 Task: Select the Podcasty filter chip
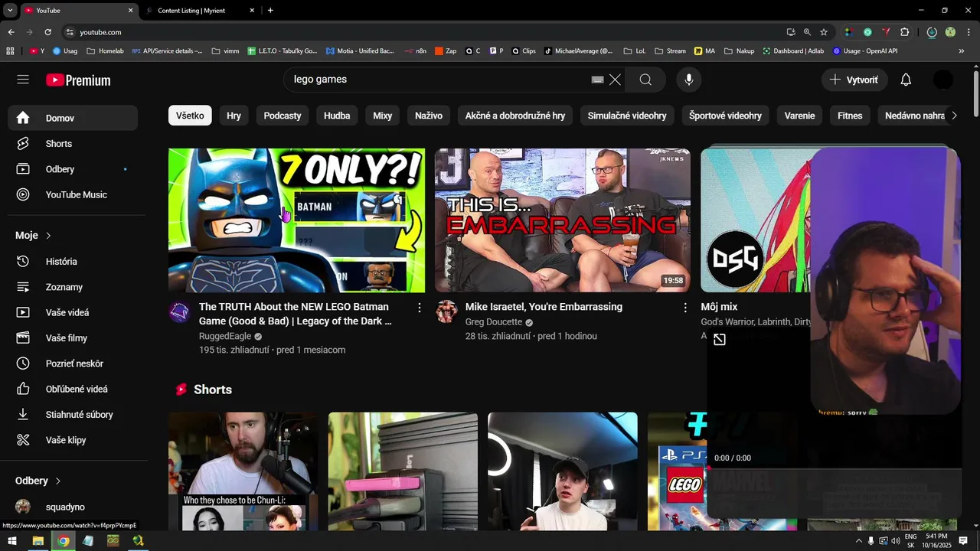coord(283,116)
